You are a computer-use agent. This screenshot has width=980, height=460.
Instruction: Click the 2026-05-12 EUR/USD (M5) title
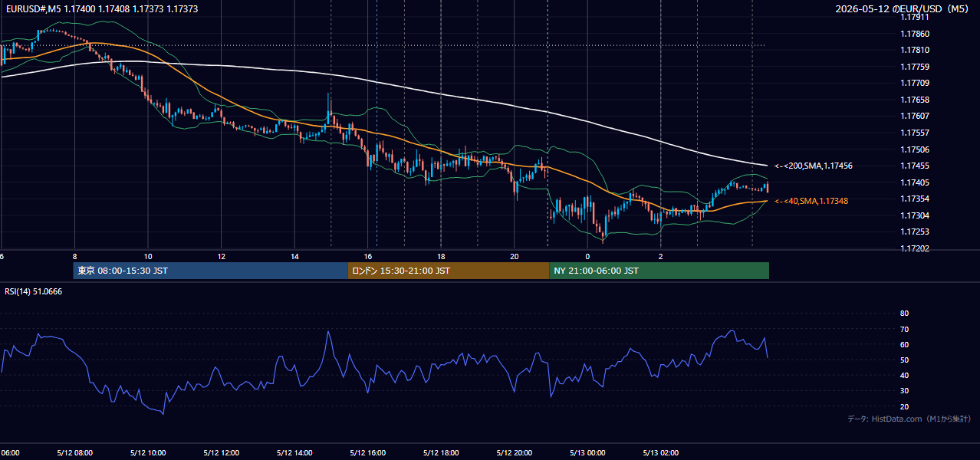coord(903,8)
